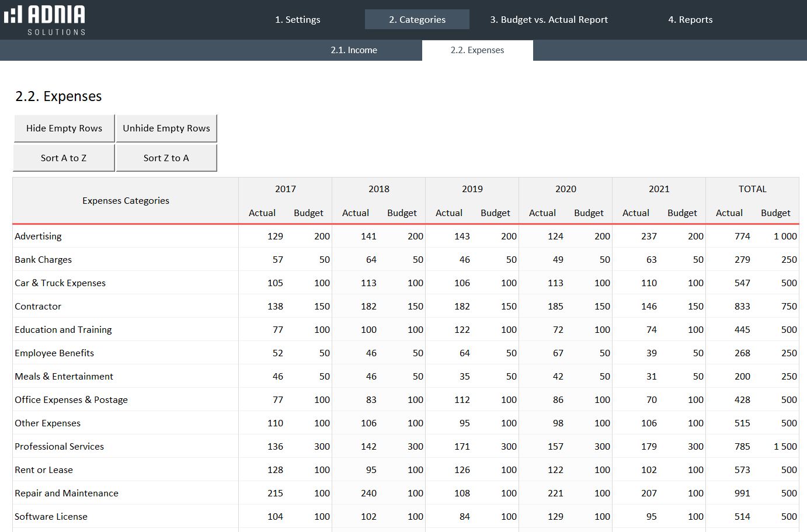Image resolution: width=807 pixels, height=532 pixels.
Task: Sort categories A to Z
Action: 63,157
